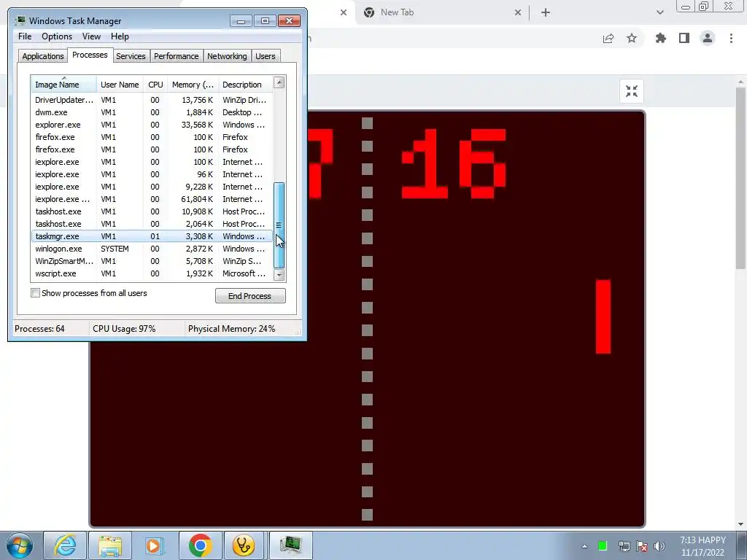Open the volume speaker icon
The height and width of the screenshot is (560, 747).
[659, 546]
